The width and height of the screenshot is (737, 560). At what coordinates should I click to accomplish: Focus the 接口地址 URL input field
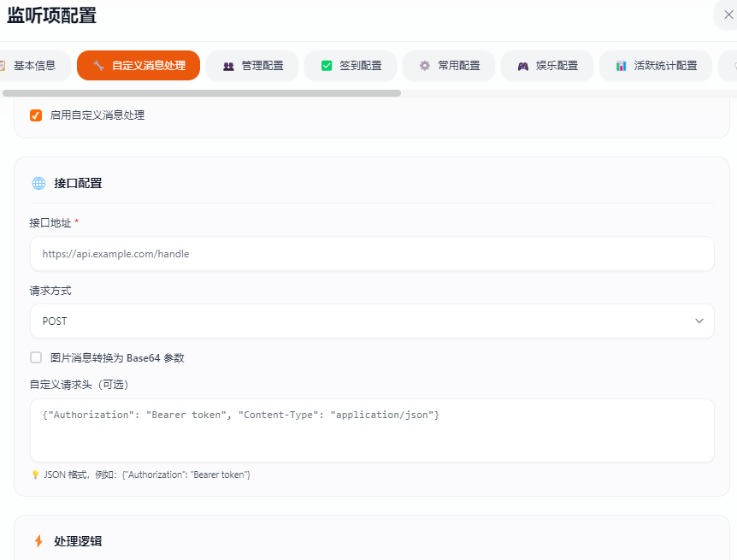click(x=372, y=254)
